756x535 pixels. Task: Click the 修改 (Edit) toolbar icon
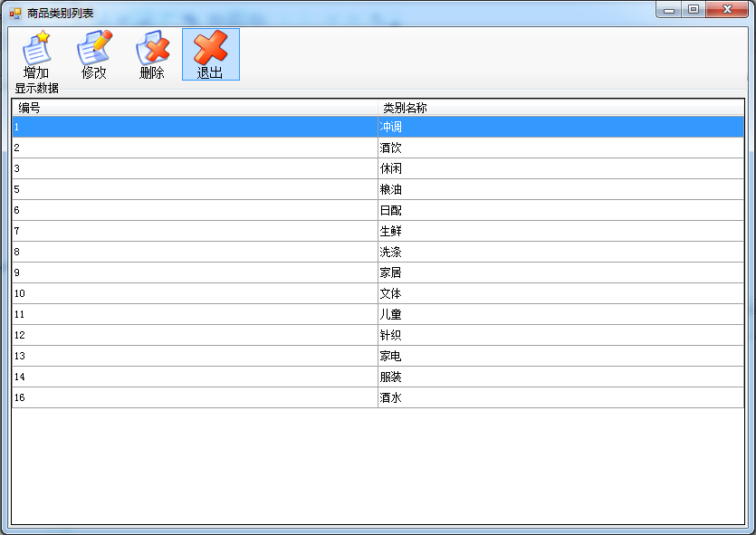coord(94,54)
